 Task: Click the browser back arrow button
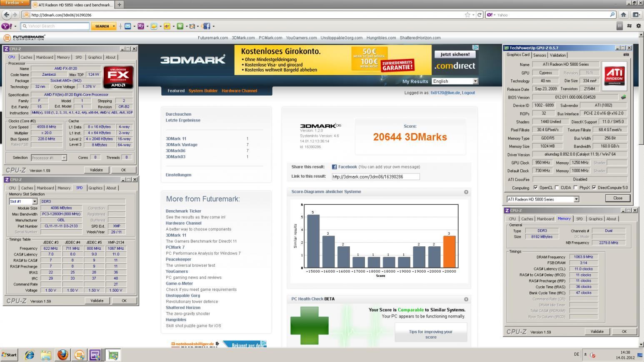click(x=6, y=15)
